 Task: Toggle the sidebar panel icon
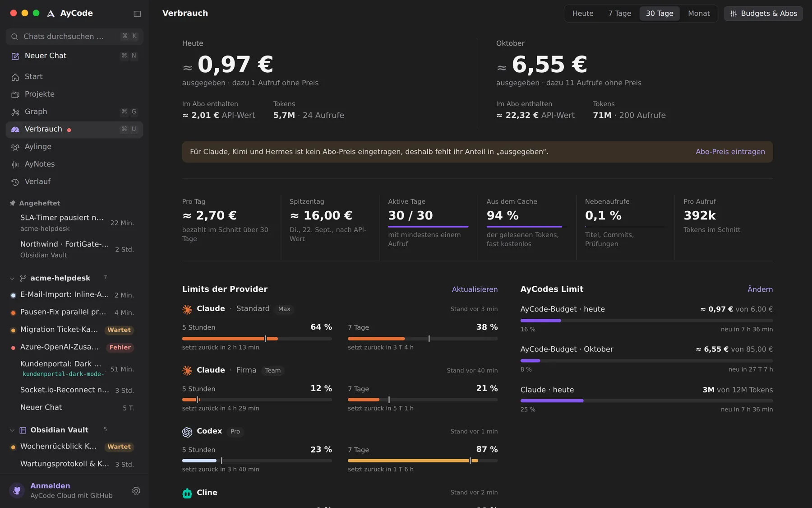point(137,14)
